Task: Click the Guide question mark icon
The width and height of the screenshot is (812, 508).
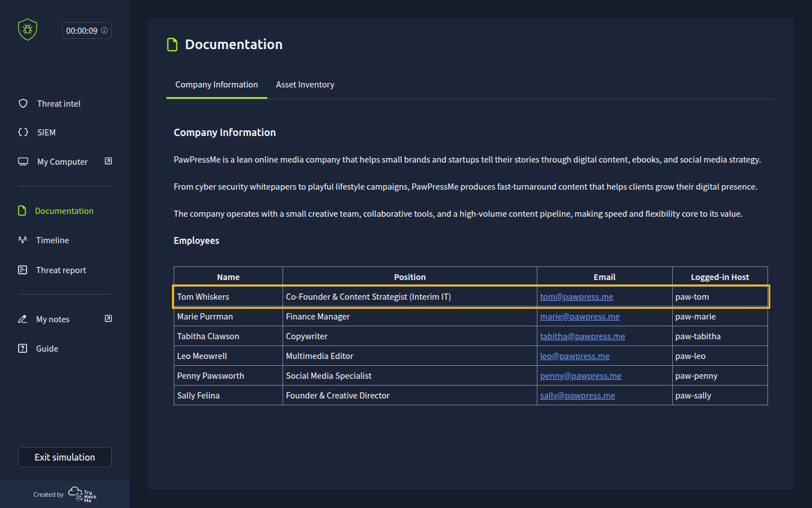Action: 23,348
